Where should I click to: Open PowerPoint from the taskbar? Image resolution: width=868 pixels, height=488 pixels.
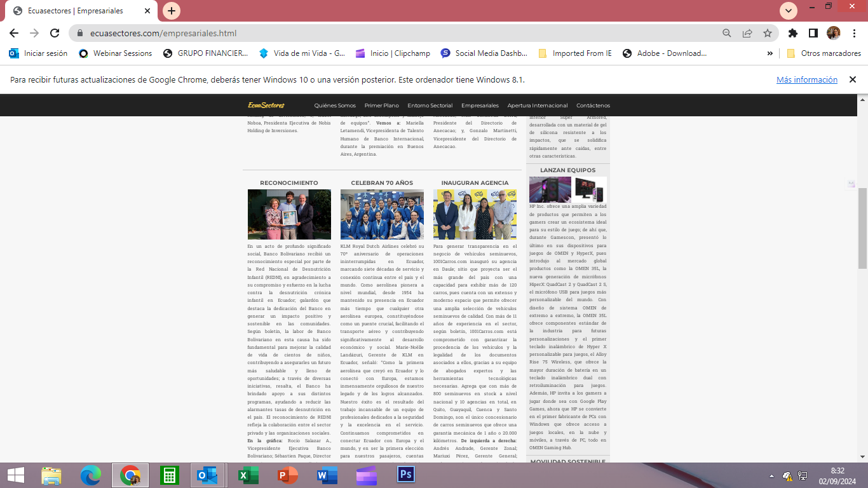288,475
